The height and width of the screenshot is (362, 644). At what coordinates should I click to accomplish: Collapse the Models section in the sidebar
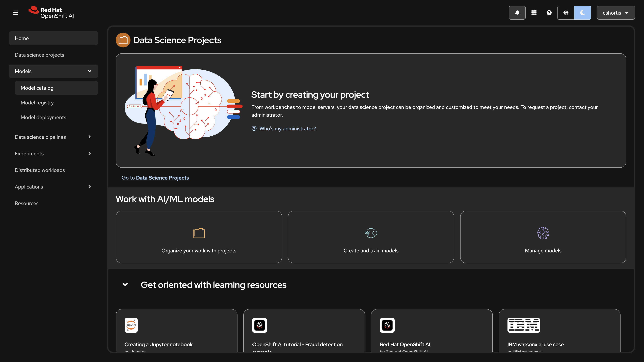(90, 71)
